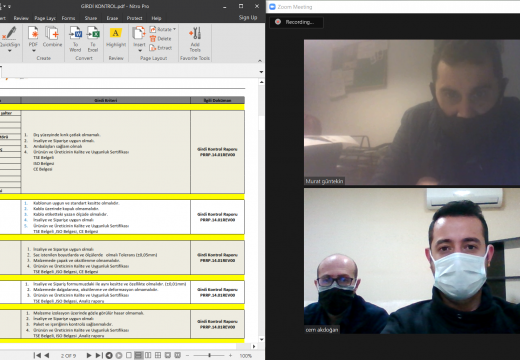520x360 pixels.
Task: Go to the next page
Action: 89,355
